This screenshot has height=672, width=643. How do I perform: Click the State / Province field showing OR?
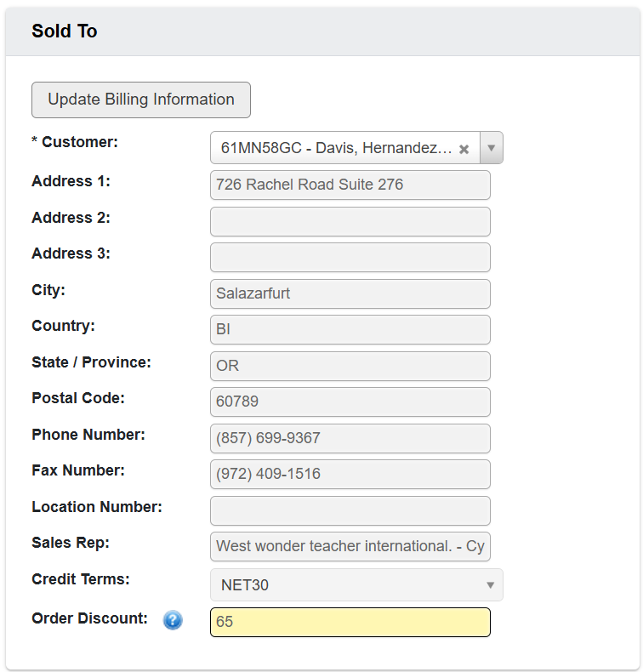coord(350,366)
